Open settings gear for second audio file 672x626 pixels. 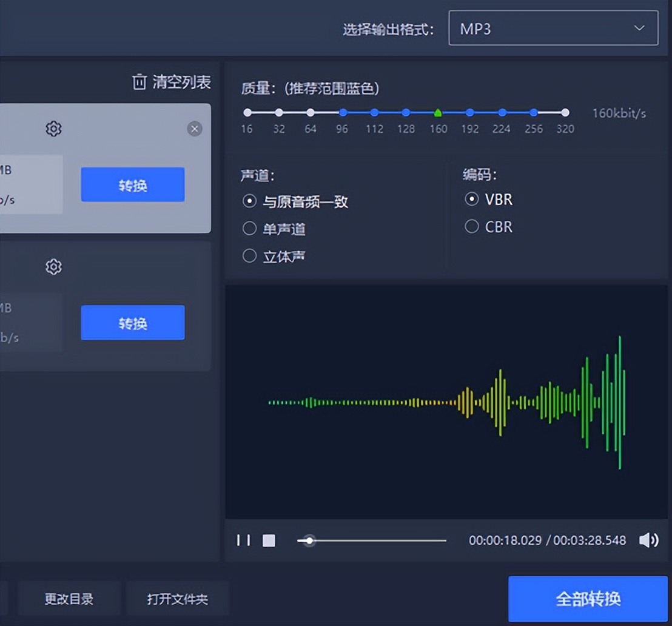coord(54,267)
